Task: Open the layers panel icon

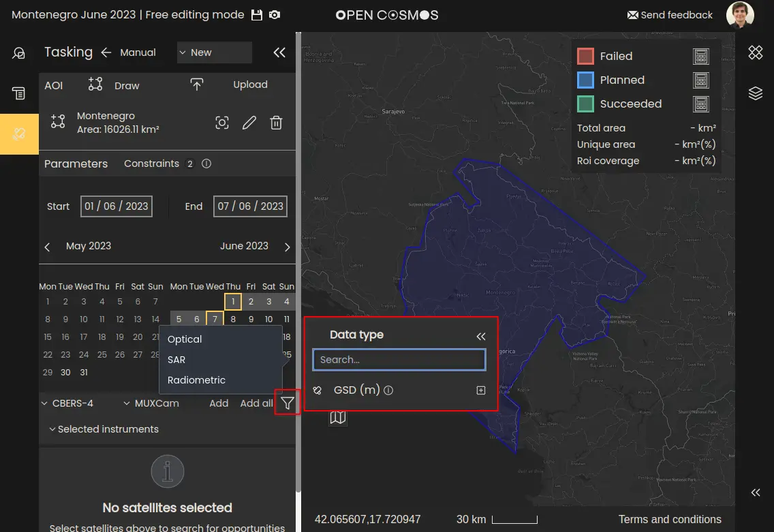Action: [755, 93]
